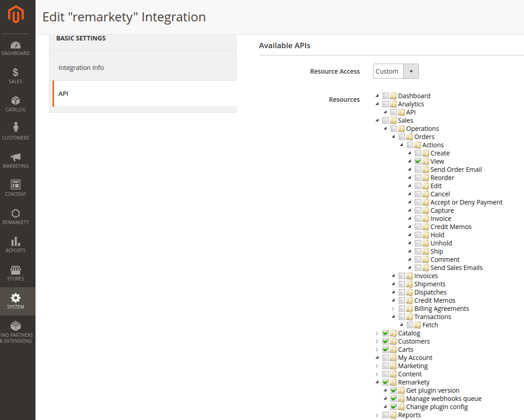Expand the Catalog resource tree node
Viewport: 524px width, 420px height.
pos(377,333)
